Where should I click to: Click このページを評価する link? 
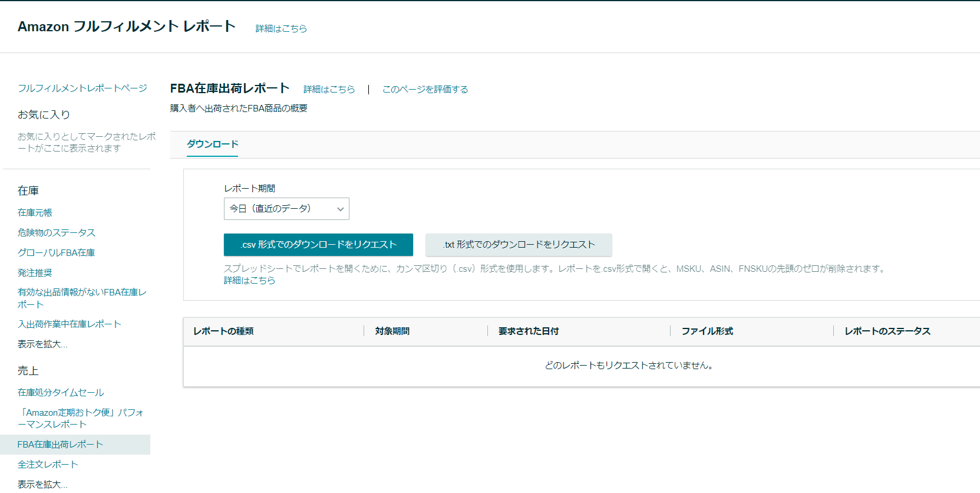point(425,89)
